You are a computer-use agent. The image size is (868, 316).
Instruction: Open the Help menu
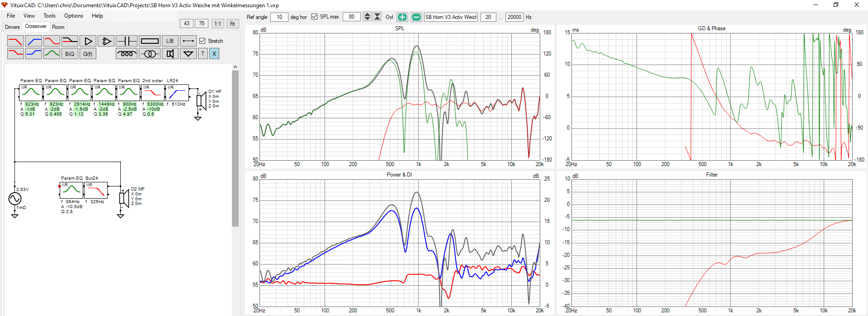(x=97, y=16)
